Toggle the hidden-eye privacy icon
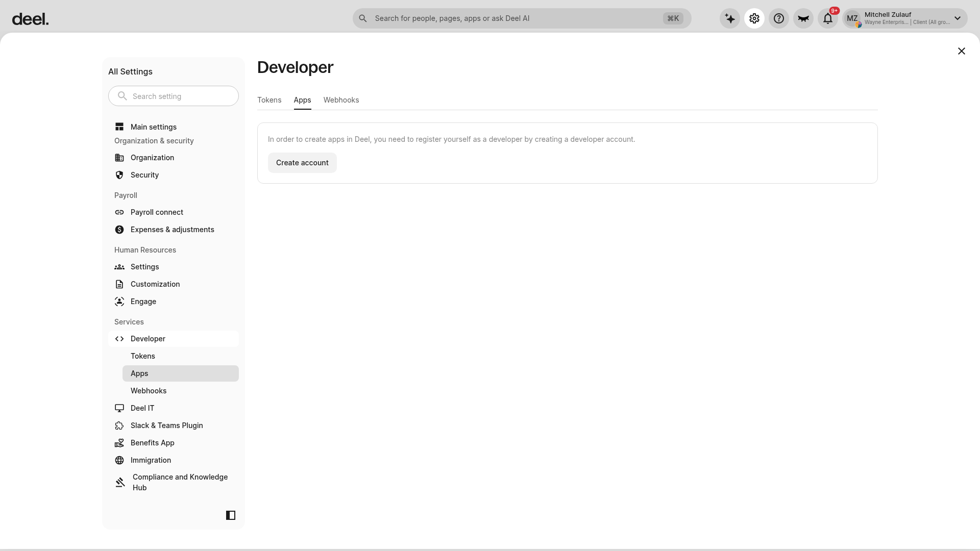The height and width of the screenshot is (551, 980). pyautogui.click(x=803, y=18)
